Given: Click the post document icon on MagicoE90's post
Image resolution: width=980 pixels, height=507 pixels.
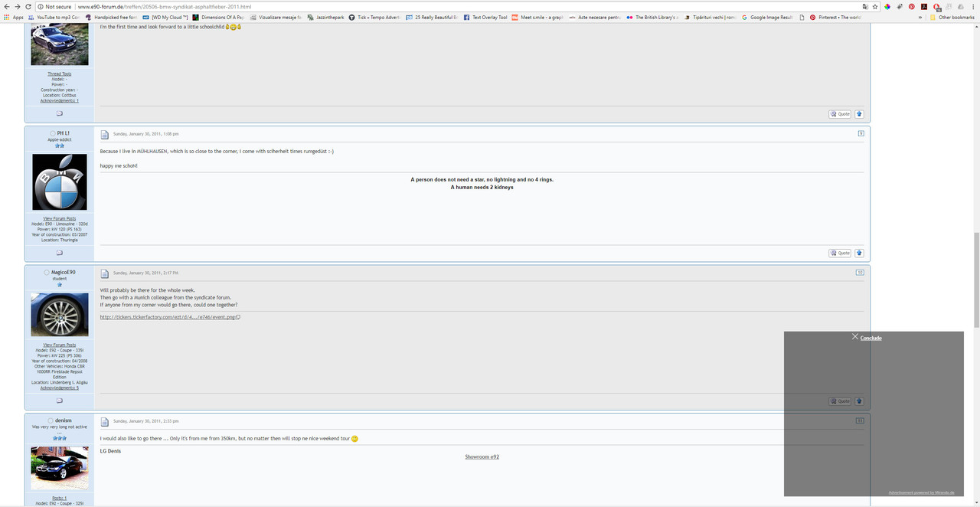Looking at the screenshot, I should click(105, 273).
